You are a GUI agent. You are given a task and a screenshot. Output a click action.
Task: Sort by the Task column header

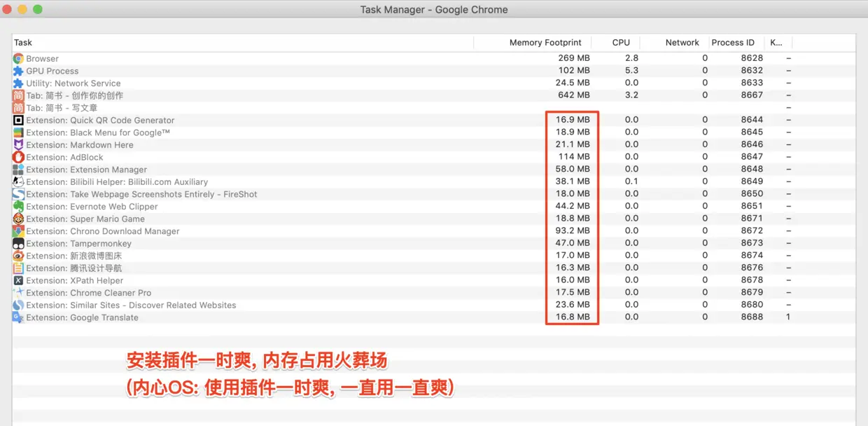coord(23,43)
